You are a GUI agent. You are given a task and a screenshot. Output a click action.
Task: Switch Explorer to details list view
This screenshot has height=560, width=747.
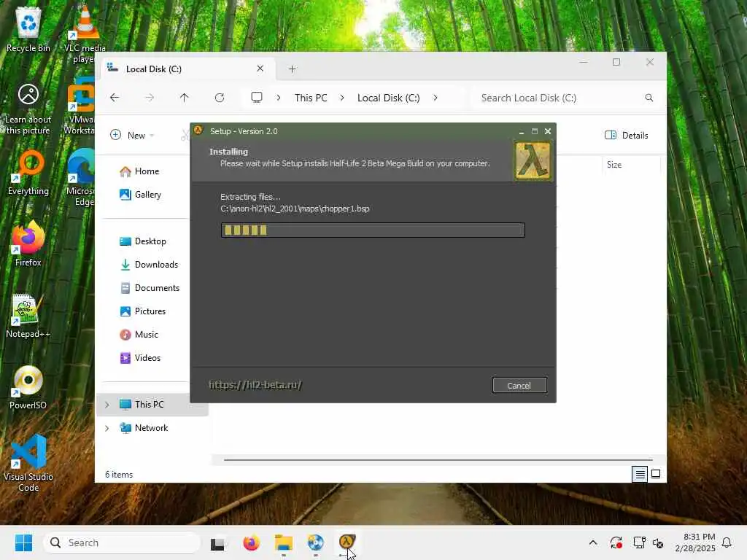click(640, 474)
